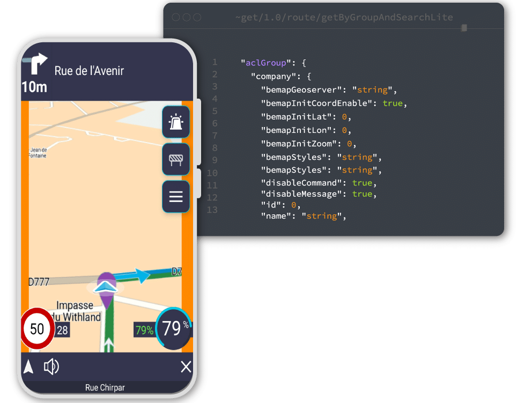Click the Rue Chirpar street name bar
This screenshot has height=403, width=532.
[x=106, y=387]
